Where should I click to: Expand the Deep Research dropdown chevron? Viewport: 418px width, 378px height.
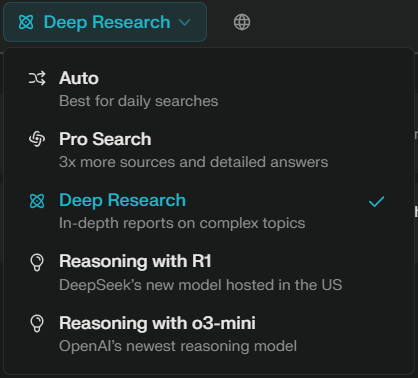184,23
